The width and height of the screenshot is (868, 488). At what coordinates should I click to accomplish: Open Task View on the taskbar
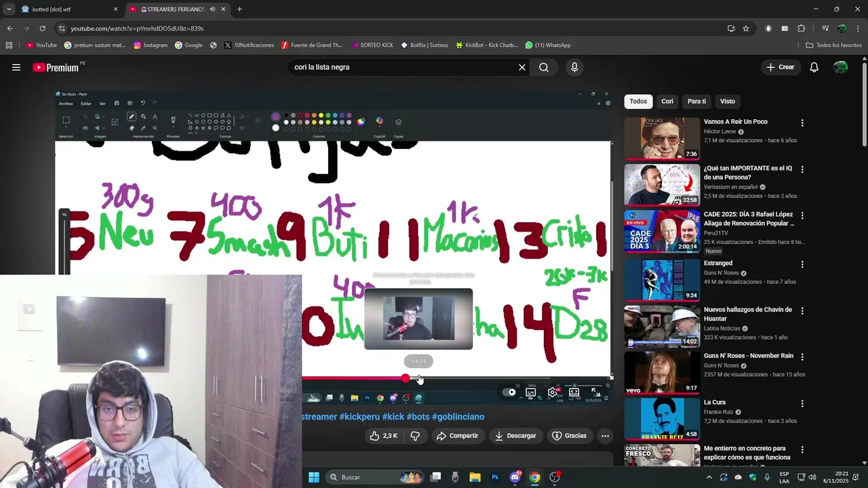pos(435,477)
